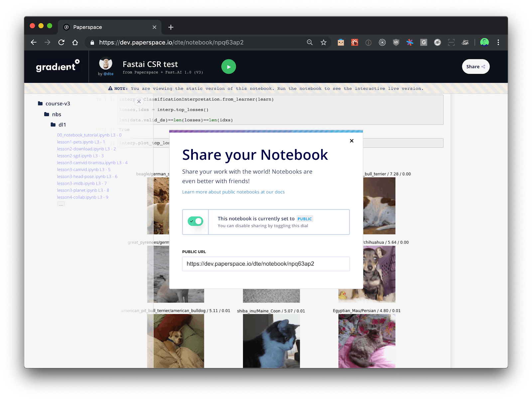The image size is (532, 400).
Task: Close the Paperspace browser tab
Action: click(154, 27)
